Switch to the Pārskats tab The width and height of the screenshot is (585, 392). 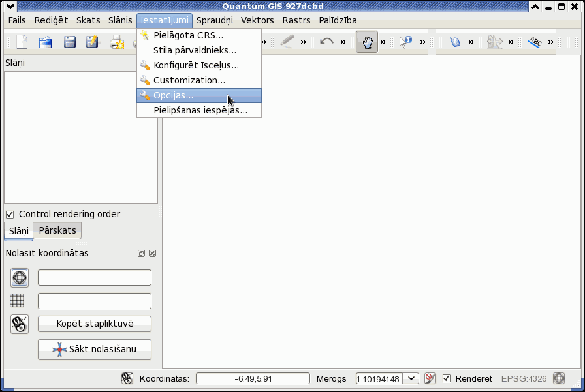(57, 230)
